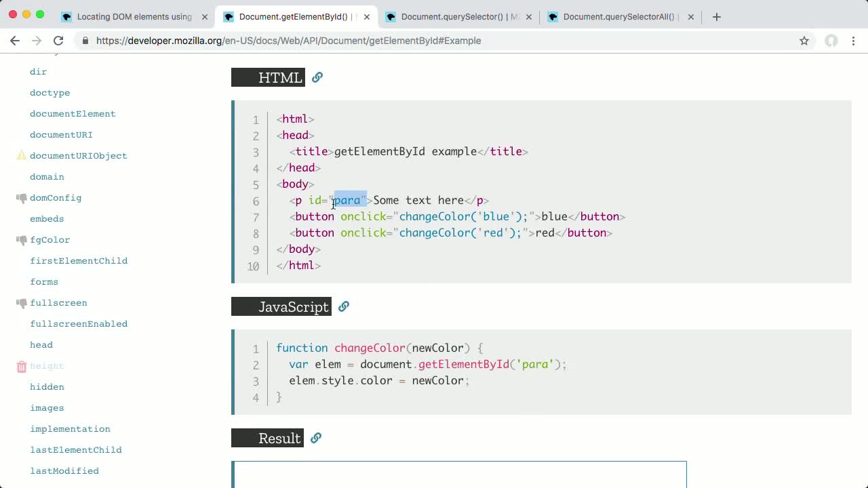This screenshot has height=488, width=868.
Task: Click the thumbs-down icon next to fgColor
Action: [x=21, y=240]
